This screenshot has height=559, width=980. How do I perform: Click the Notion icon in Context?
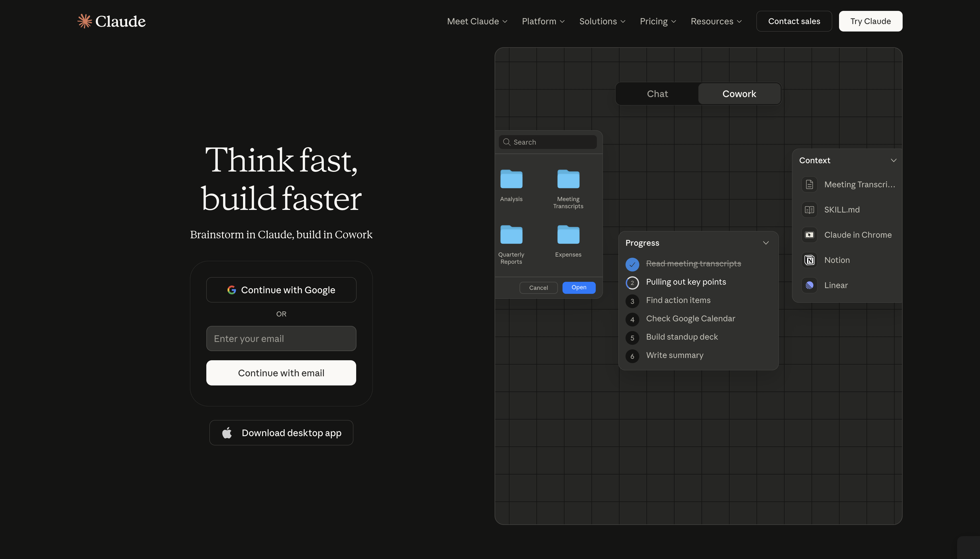pos(809,260)
